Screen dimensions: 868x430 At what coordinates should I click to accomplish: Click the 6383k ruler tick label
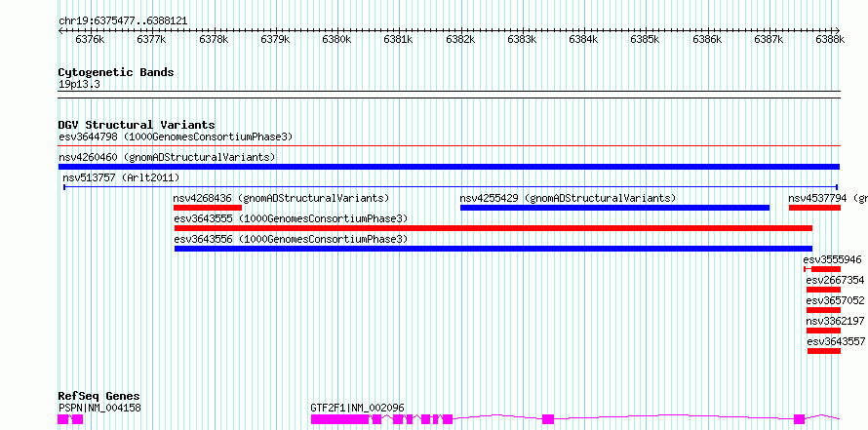522,40
